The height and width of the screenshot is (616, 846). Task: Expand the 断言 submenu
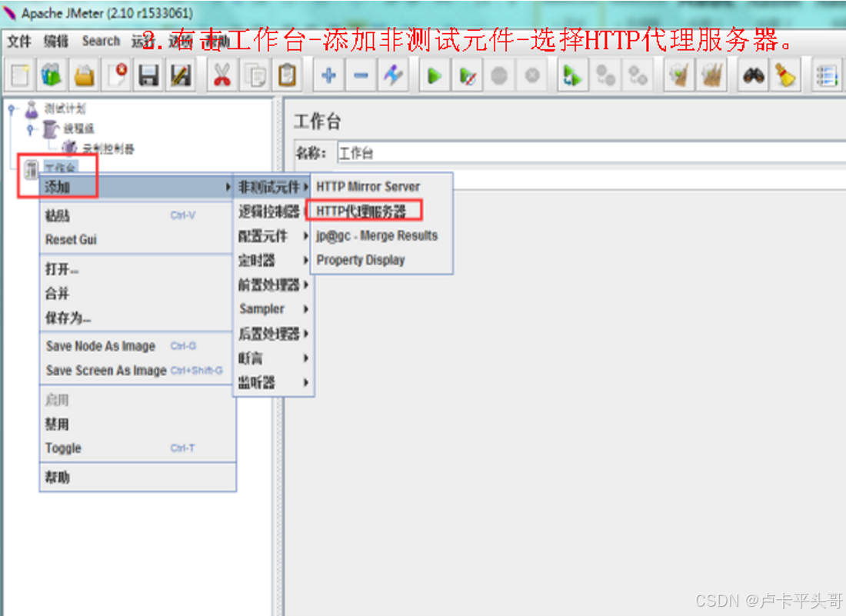tap(273, 358)
